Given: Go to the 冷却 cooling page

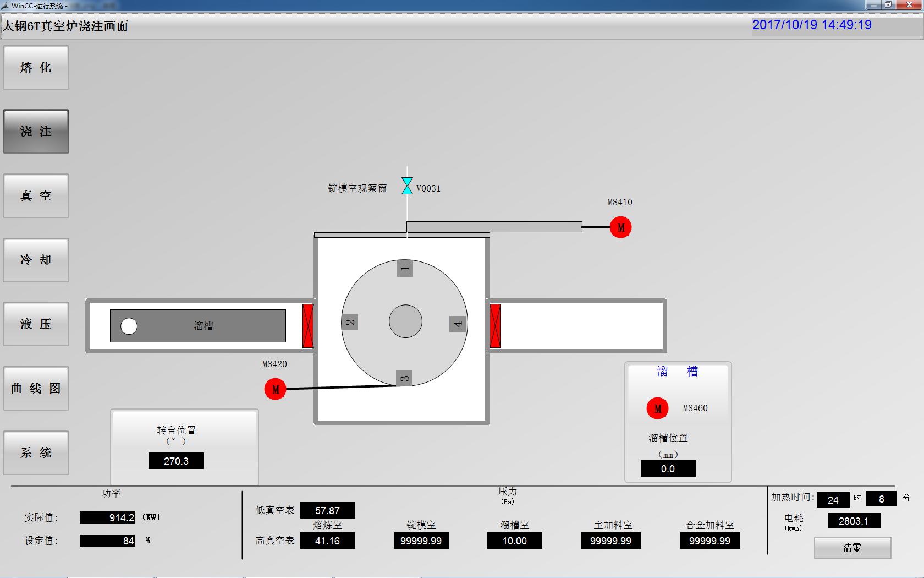Looking at the screenshot, I should 36,260.
